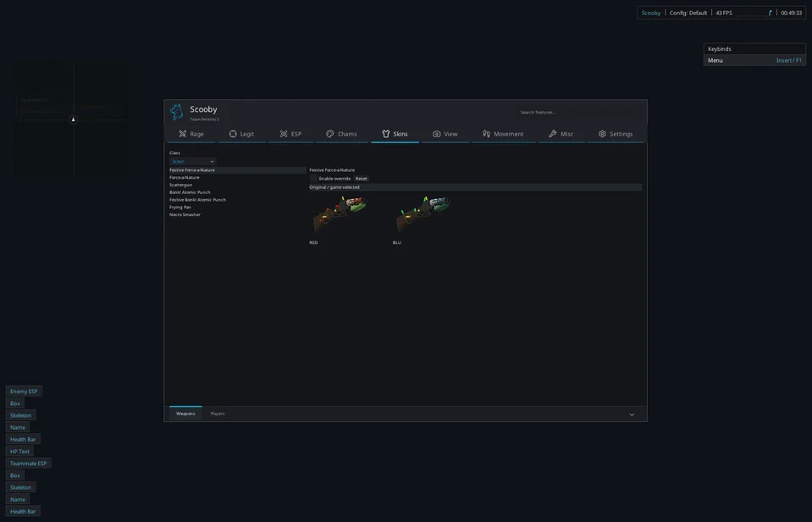The width and height of the screenshot is (812, 522).
Task: Open the Class dropdown showing Scout
Action: tap(192, 161)
